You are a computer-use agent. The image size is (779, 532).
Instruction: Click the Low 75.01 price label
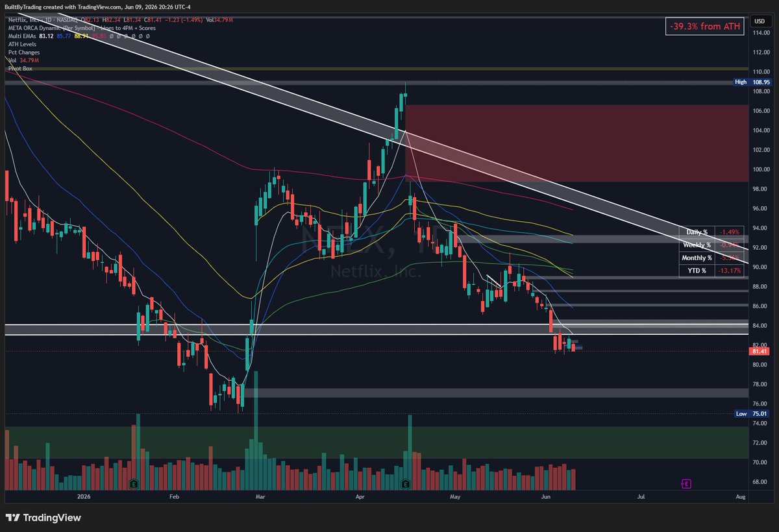pyautogui.click(x=751, y=413)
